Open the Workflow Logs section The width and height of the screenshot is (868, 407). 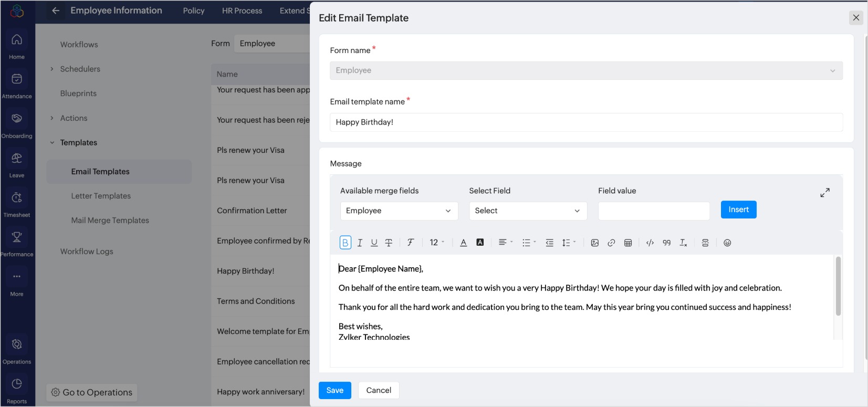87,252
